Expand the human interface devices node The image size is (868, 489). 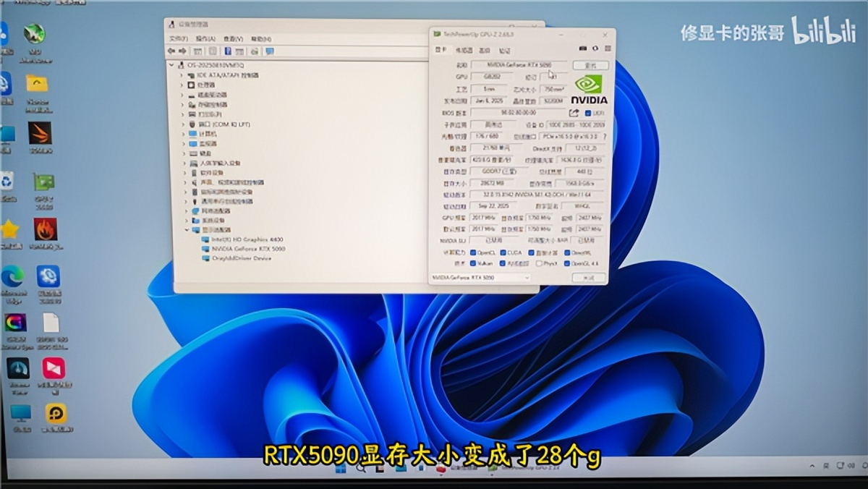(x=184, y=163)
